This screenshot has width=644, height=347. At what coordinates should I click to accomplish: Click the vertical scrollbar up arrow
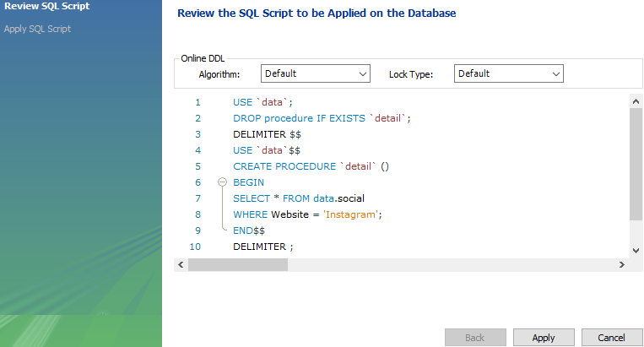point(636,101)
